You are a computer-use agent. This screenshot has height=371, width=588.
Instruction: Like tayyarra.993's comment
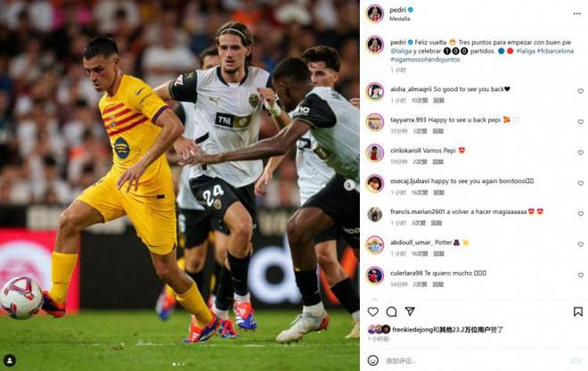pos(581,122)
